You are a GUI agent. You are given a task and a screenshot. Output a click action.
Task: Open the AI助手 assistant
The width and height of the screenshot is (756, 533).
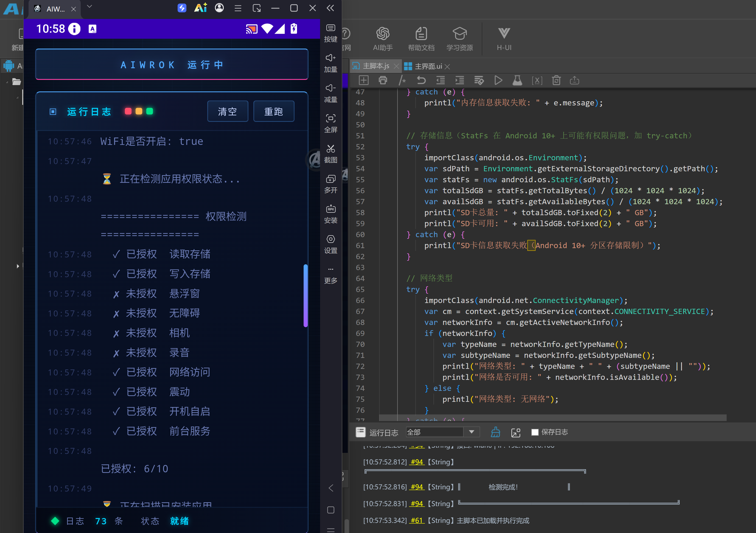(383, 39)
